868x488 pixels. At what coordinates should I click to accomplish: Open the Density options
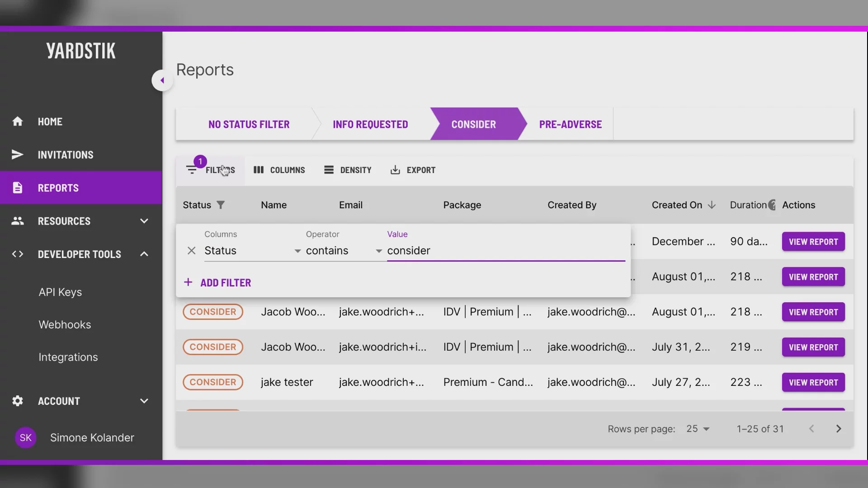pos(347,170)
